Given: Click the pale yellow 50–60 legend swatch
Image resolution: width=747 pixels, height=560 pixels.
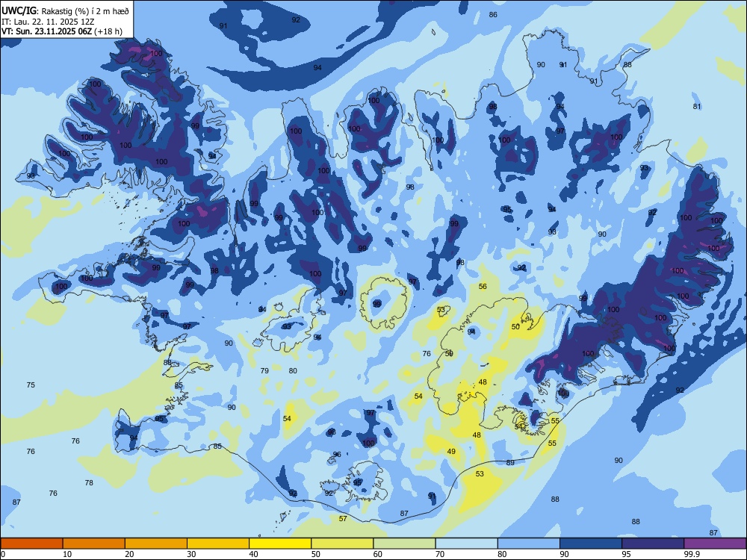Looking at the screenshot, I should [x=342, y=544].
